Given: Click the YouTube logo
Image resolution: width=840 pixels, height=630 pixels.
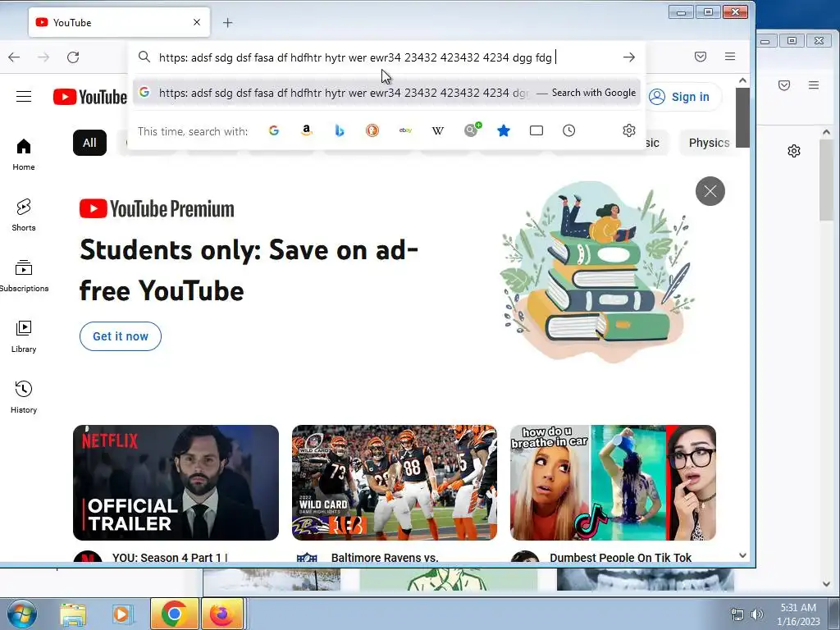Looking at the screenshot, I should [90, 97].
